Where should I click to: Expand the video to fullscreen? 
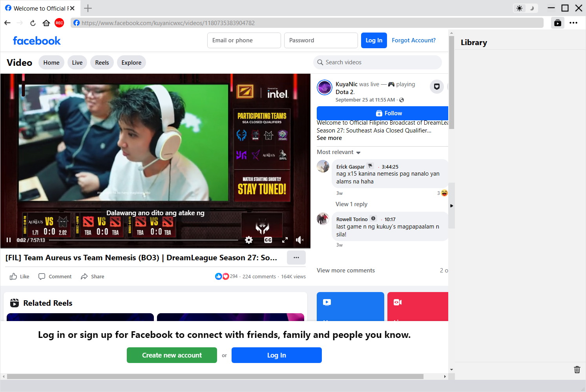click(285, 240)
